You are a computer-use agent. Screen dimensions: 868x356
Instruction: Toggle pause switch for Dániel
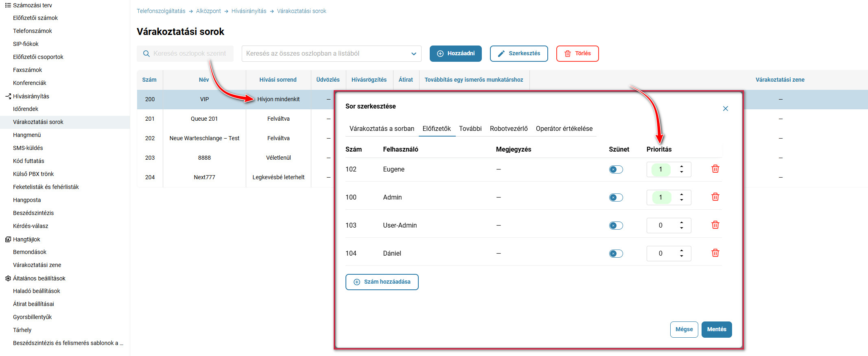(616, 254)
